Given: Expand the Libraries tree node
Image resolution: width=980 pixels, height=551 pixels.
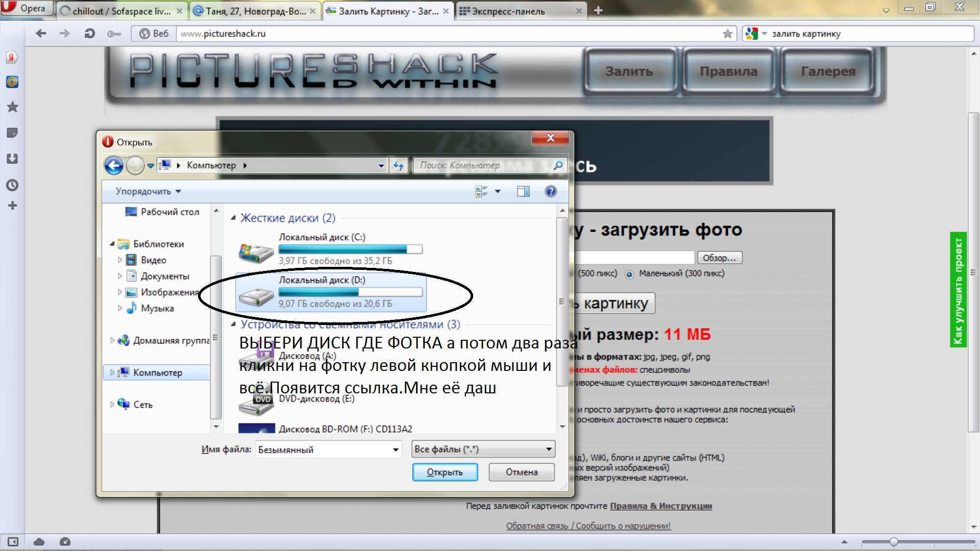Looking at the screenshot, I should coord(112,244).
